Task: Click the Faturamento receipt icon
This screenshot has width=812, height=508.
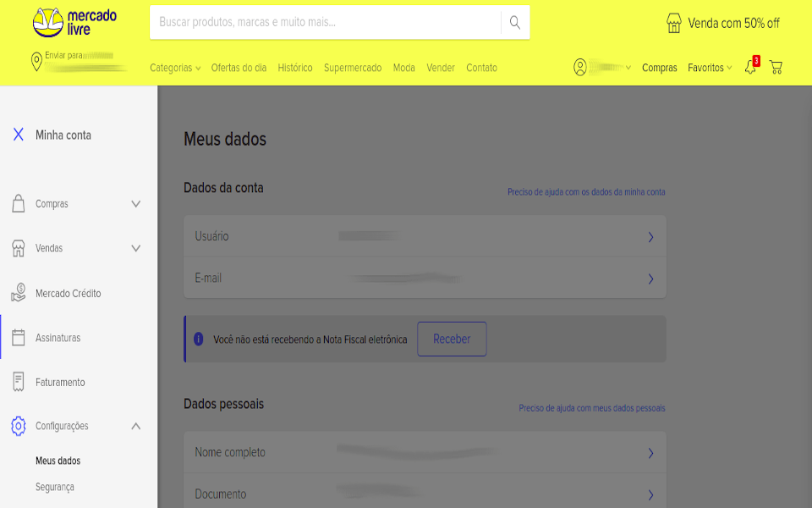Action: point(18,382)
